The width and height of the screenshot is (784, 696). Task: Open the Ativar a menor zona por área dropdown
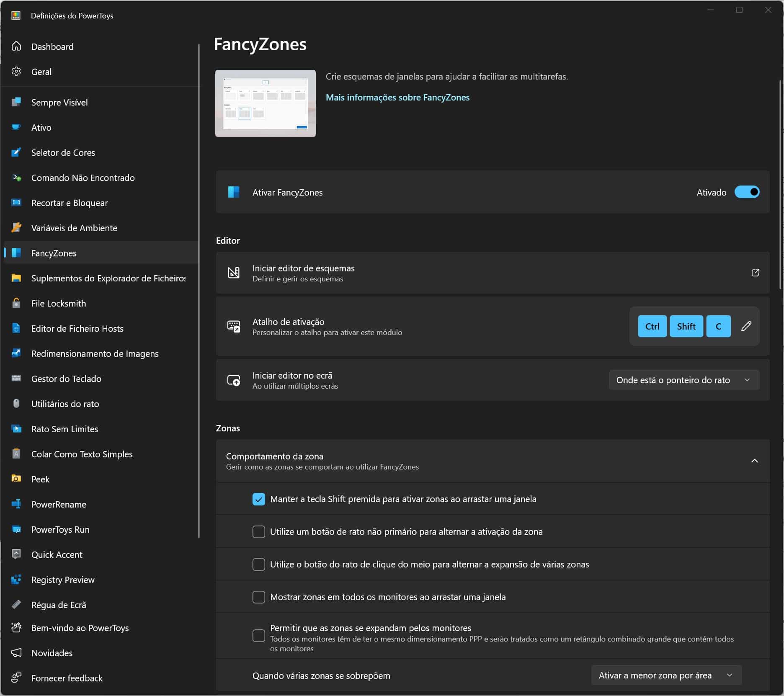click(666, 675)
